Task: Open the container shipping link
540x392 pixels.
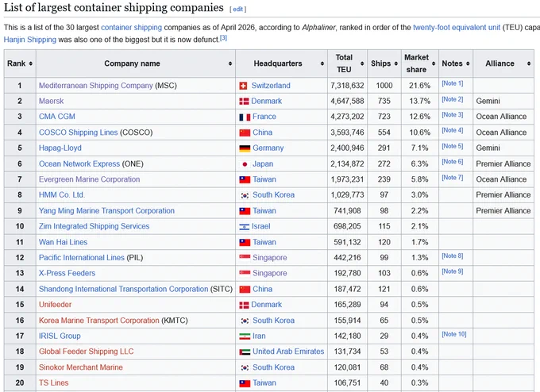Action: [x=131, y=28]
